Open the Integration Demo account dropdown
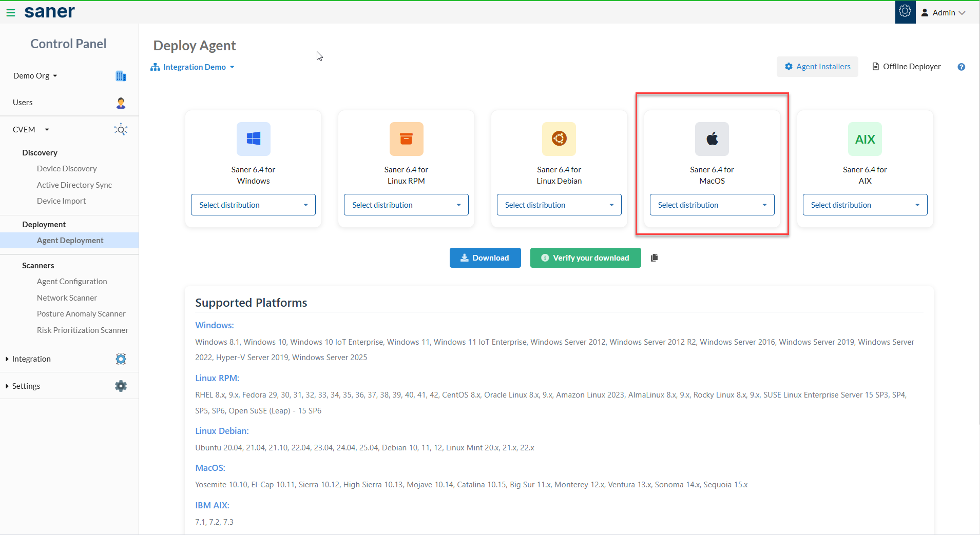This screenshot has height=535, width=980. 193,67
